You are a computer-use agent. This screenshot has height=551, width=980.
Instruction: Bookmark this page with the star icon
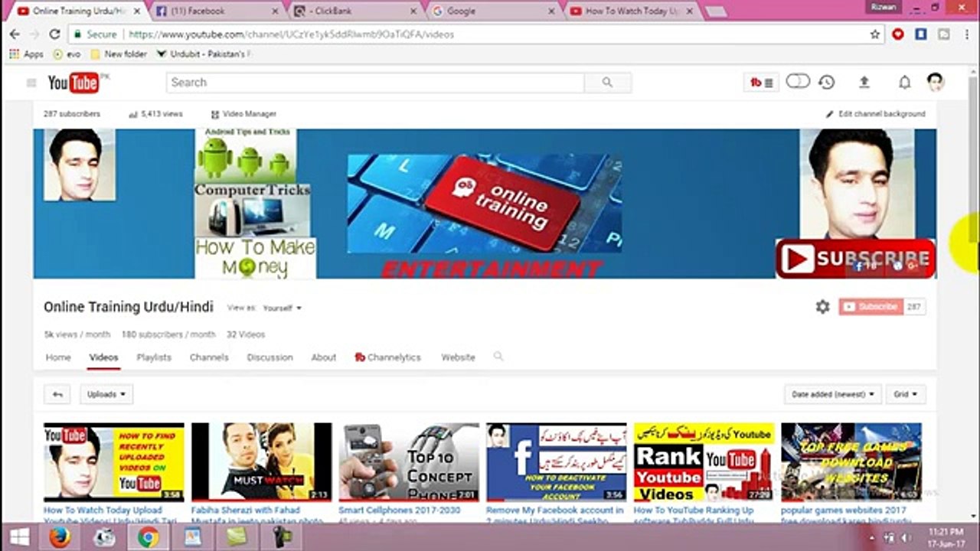pyautogui.click(x=875, y=34)
